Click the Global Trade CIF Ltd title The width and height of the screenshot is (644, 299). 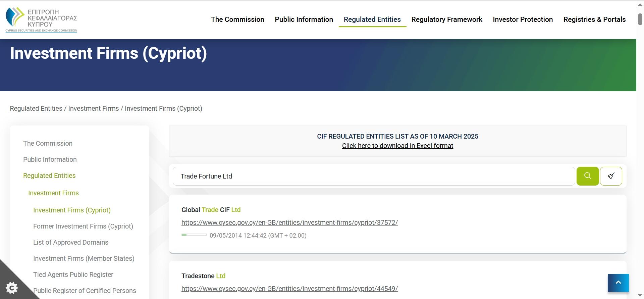pos(211,210)
